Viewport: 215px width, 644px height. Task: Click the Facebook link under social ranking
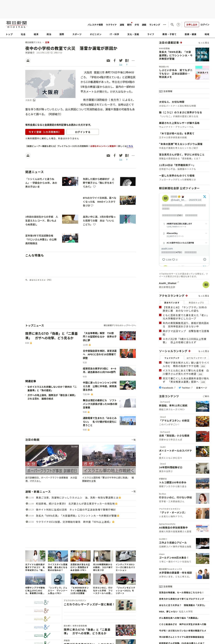pyautogui.click(x=167, y=388)
